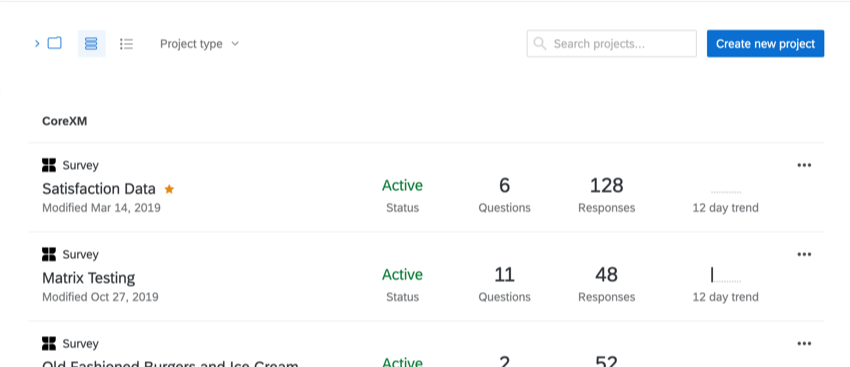Open Old Fashioned Burgers options menu
The height and width of the screenshot is (367, 850).
tap(804, 343)
